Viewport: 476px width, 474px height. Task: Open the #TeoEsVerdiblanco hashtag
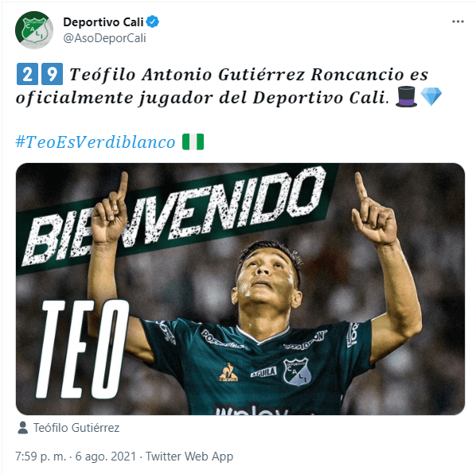tap(96, 142)
